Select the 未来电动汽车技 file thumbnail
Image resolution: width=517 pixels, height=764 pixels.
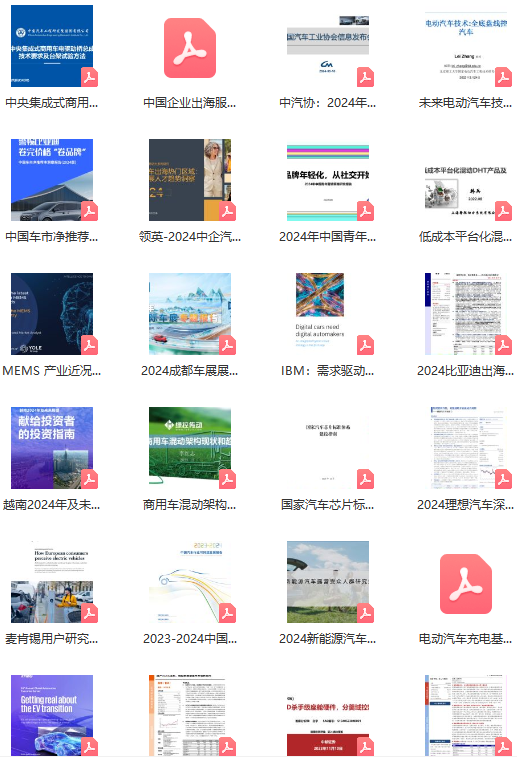pos(466,46)
